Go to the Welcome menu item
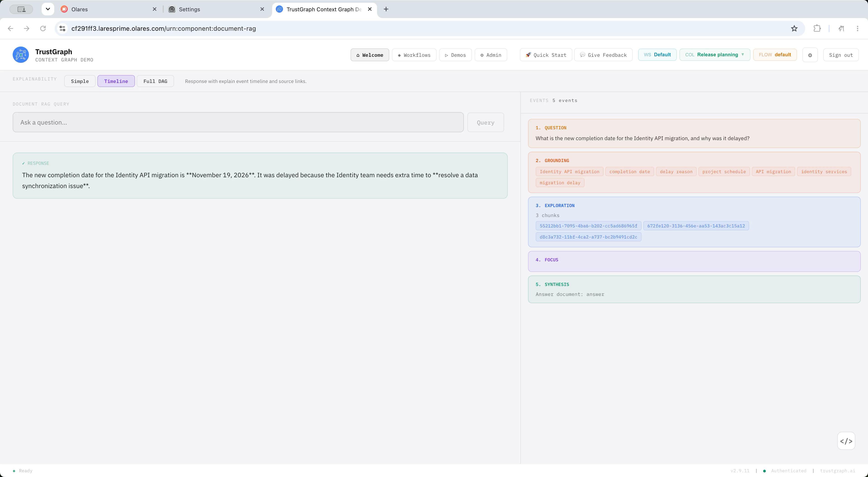 pyautogui.click(x=370, y=55)
